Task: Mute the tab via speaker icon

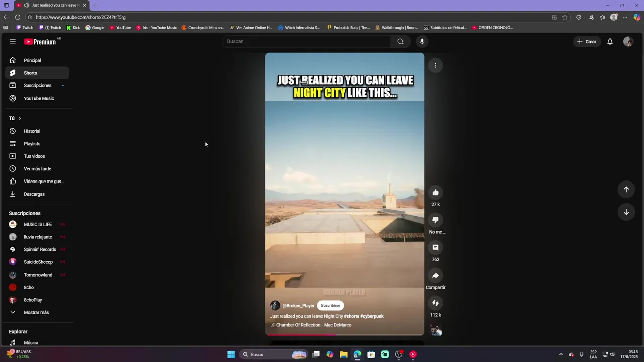Action: pyautogui.click(x=27, y=5)
